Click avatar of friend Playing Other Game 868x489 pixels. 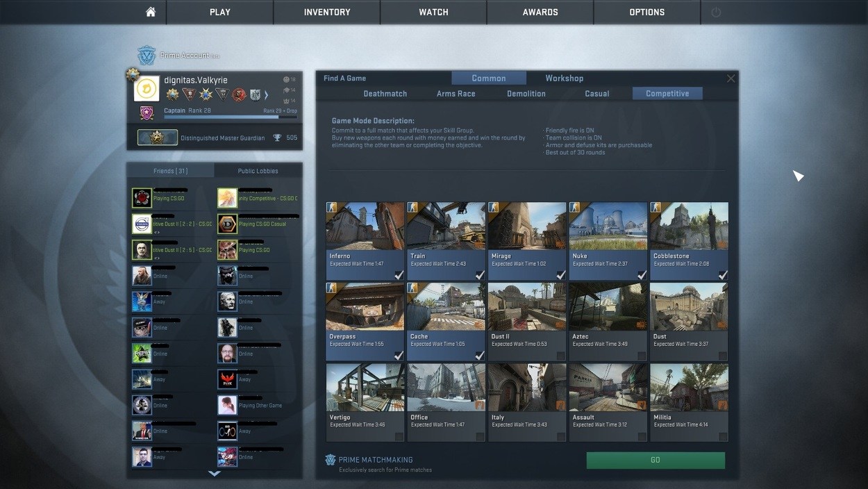click(227, 405)
